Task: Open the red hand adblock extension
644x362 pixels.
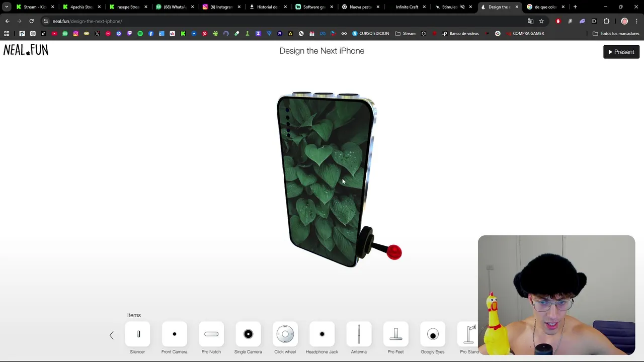Action: tap(558, 21)
